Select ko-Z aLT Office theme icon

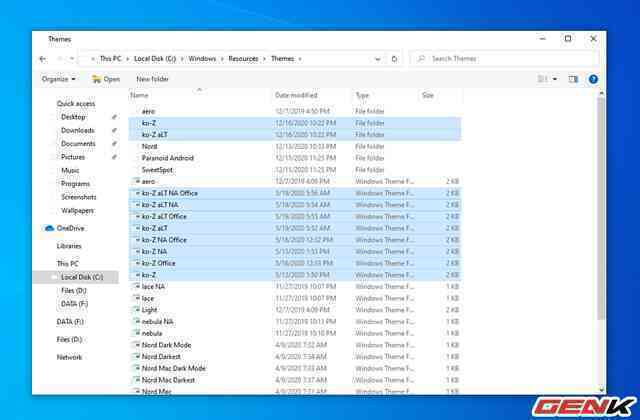[137, 216]
